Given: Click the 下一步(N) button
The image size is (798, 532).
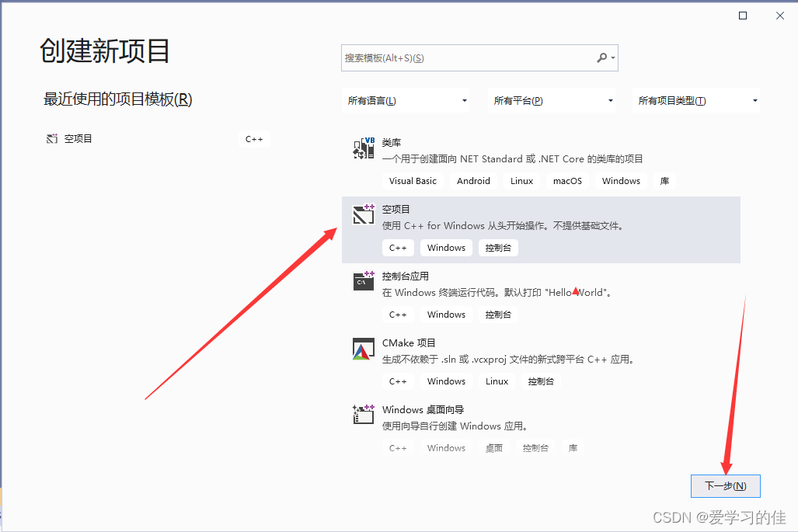Looking at the screenshot, I should (x=725, y=486).
